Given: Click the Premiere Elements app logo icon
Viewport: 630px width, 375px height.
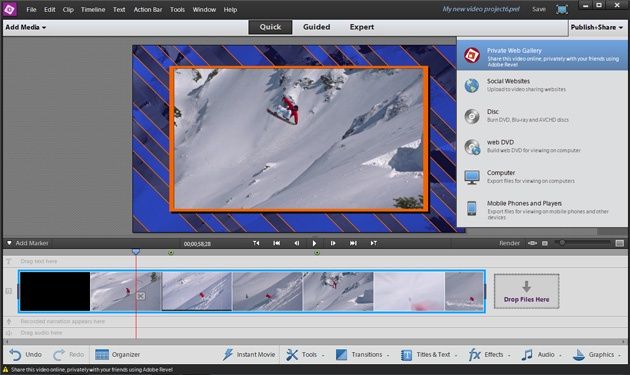Looking at the screenshot, I should pos(9,9).
